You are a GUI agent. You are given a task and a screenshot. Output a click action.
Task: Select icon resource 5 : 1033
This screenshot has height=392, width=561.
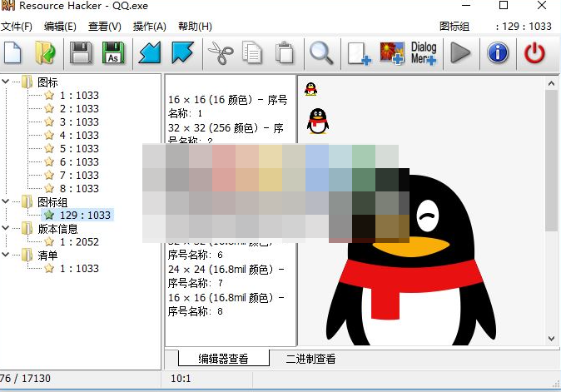coord(79,148)
